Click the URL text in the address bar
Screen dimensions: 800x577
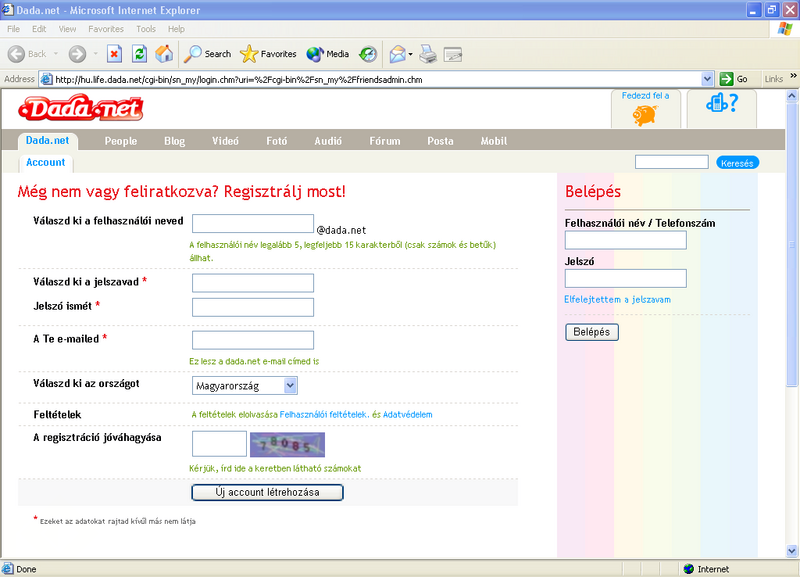pyautogui.click(x=239, y=80)
